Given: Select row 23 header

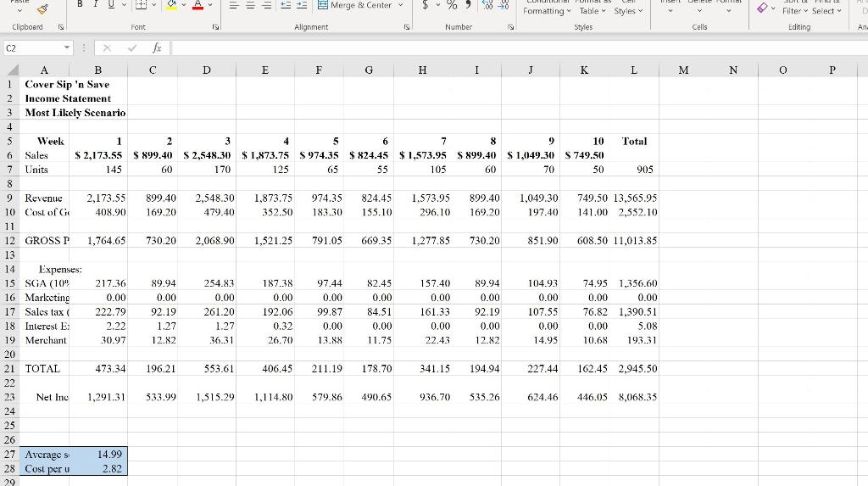Looking at the screenshot, I should coord(10,397).
